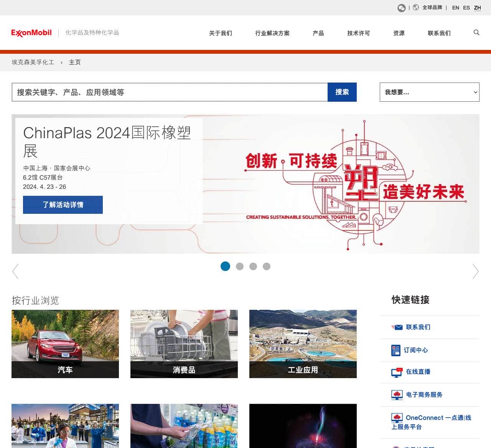
Task: Click the WeChat icon at the top right
Action: click(401, 8)
